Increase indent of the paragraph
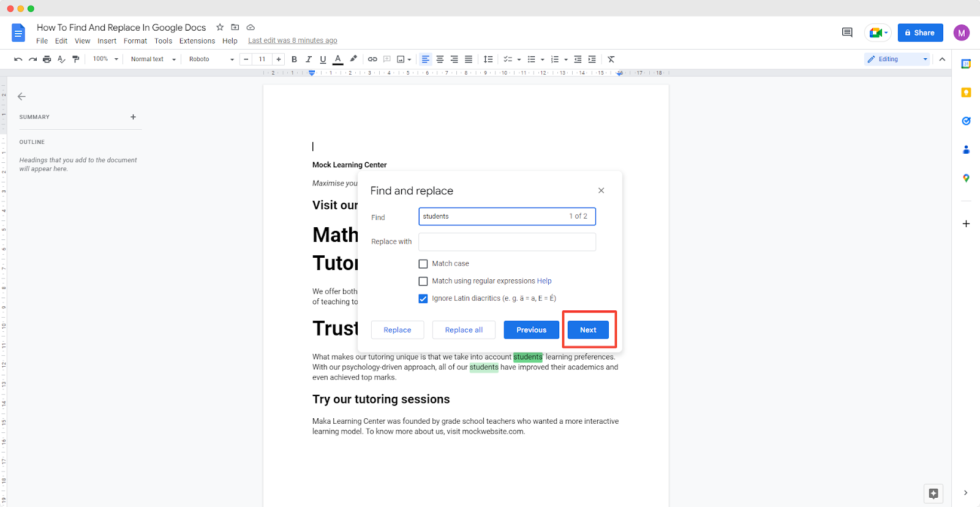Viewport: 980px width, 507px height. click(592, 59)
